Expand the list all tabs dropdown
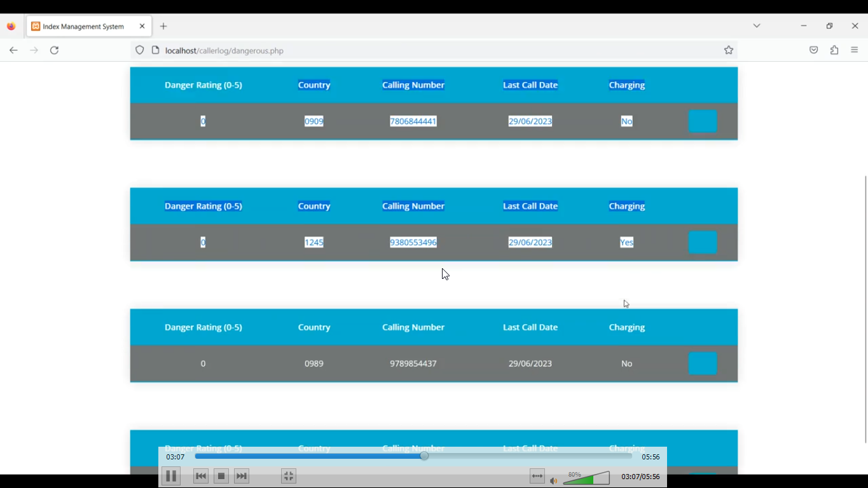The height and width of the screenshot is (488, 868). point(757,26)
